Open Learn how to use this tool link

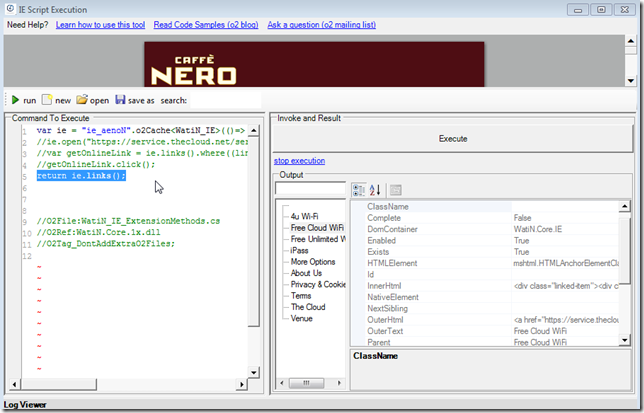(115, 23)
